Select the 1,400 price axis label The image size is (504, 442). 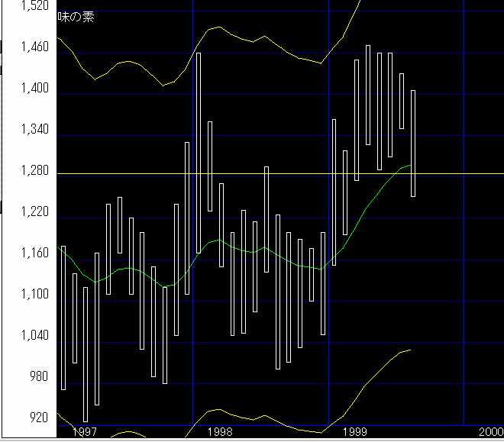tap(34, 89)
